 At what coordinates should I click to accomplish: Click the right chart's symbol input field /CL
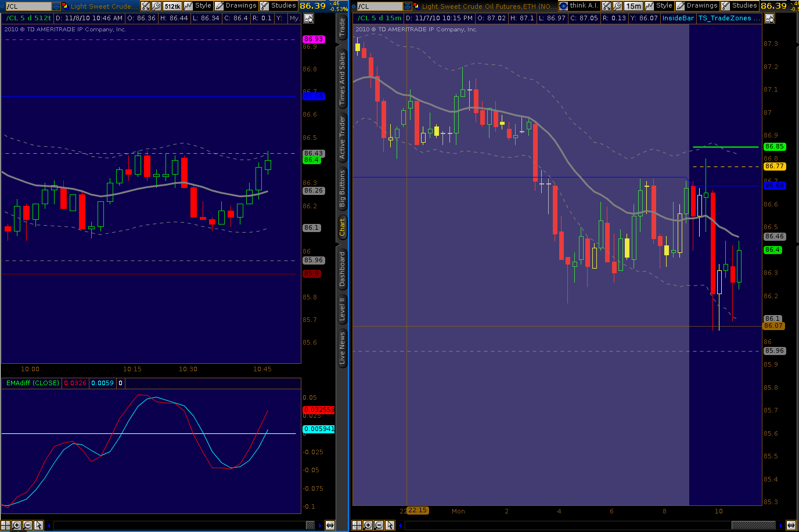click(379, 6)
